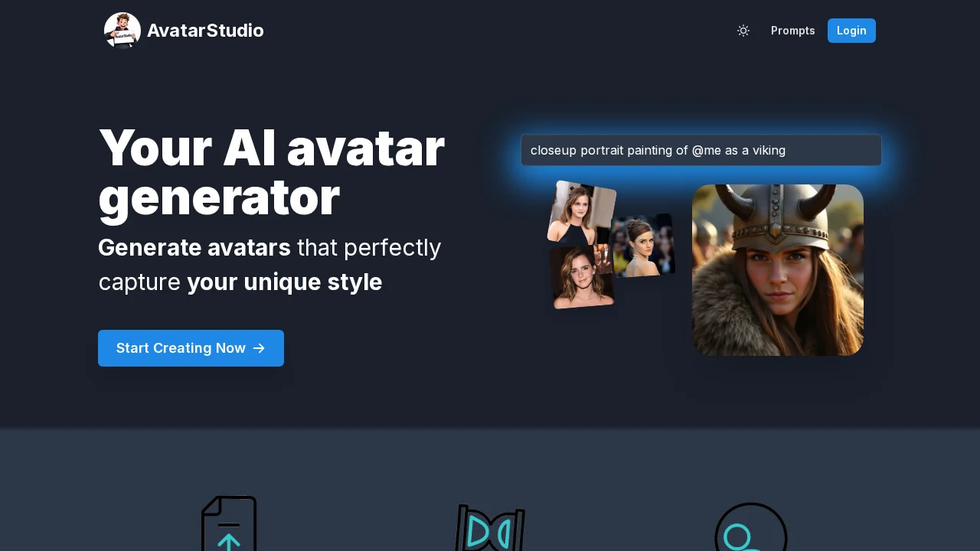Open the Prompts page
Viewport: 980px width, 551px height.
793,31
